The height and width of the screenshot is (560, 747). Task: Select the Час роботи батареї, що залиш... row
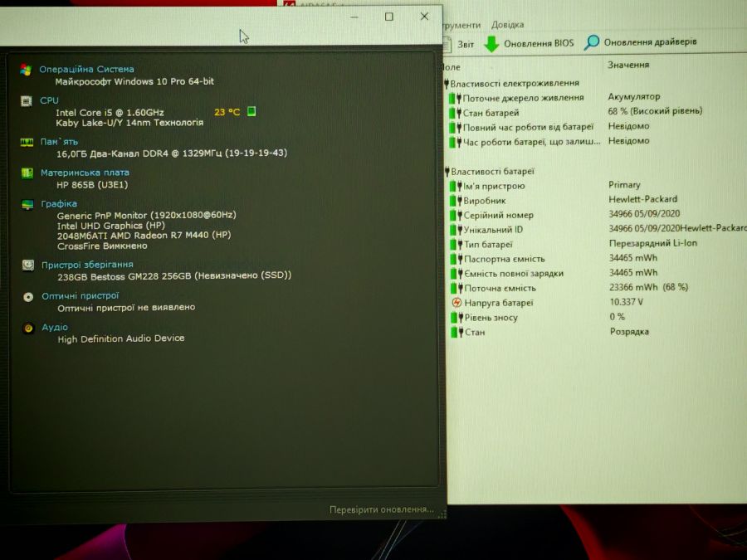(x=549, y=141)
